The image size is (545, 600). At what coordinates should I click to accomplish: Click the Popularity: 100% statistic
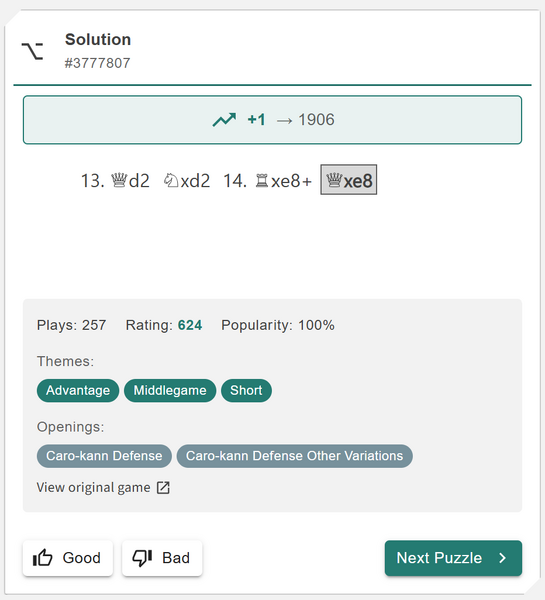click(x=278, y=325)
